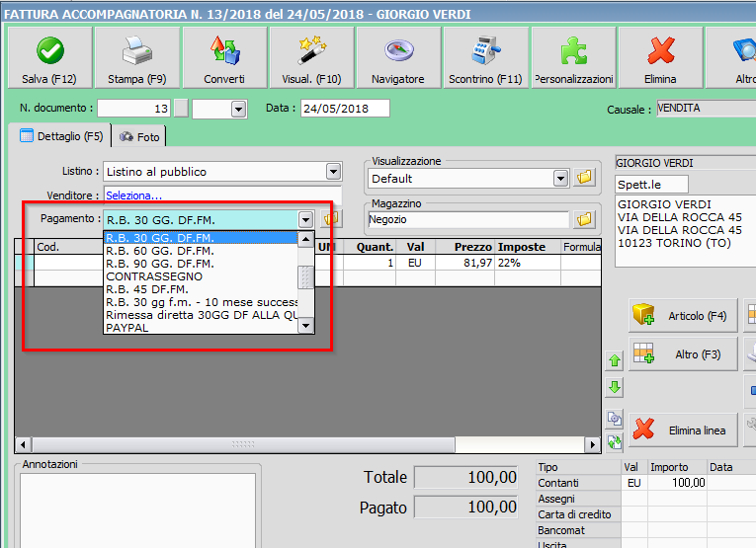
Task: Click the Altro (F3) add button
Action: 683,353
